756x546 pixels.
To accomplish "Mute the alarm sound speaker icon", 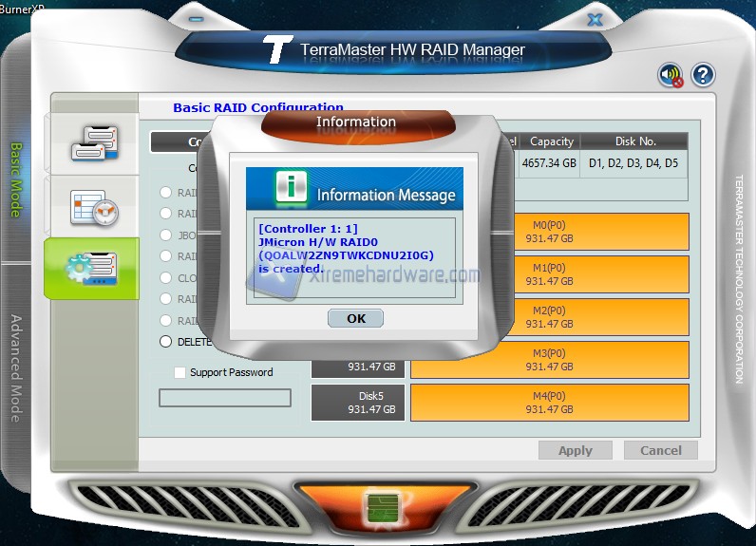I will point(671,75).
